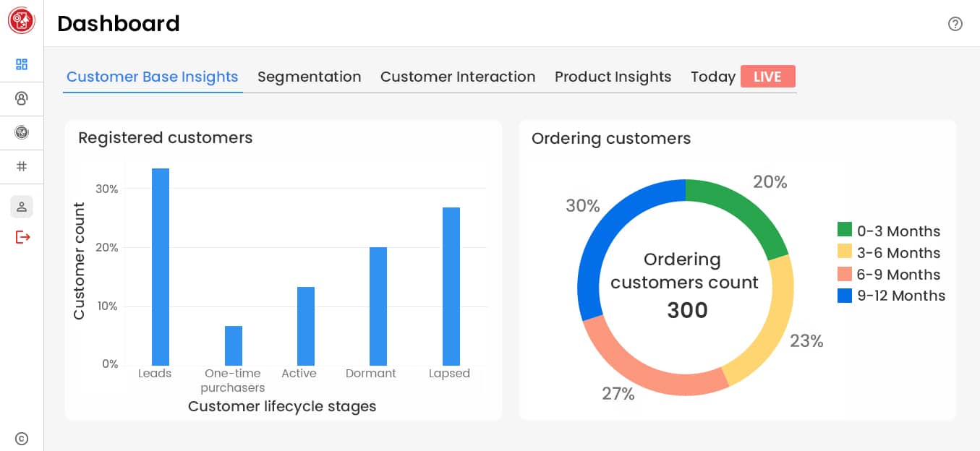
Task: Click the circled user icon in sidebar
Action: pos(22,98)
